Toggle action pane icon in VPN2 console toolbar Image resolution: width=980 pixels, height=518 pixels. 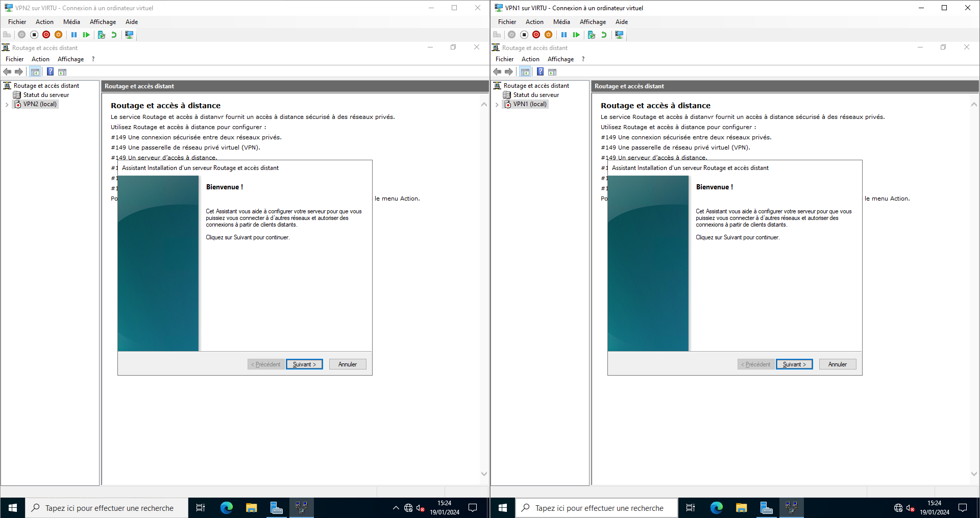pyautogui.click(x=62, y=72)
